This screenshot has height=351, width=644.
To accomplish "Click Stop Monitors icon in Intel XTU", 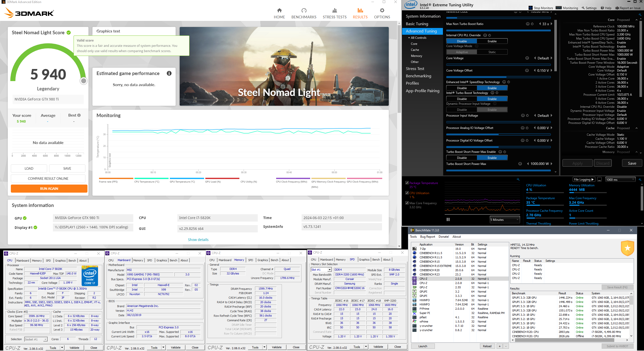I will coord(530,8).
